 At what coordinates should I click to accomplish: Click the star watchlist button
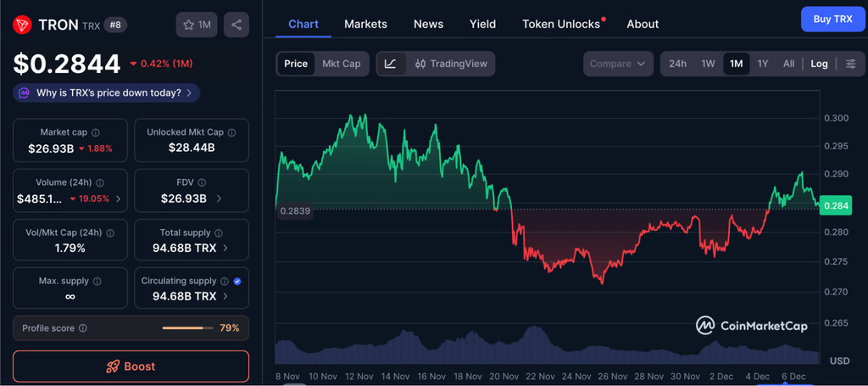197,25
